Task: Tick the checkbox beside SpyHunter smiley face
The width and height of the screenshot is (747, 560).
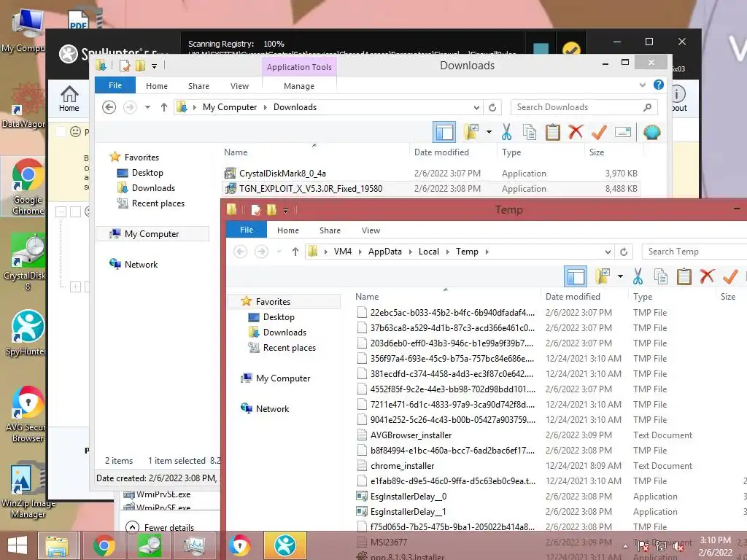Action: click(61, 131)
